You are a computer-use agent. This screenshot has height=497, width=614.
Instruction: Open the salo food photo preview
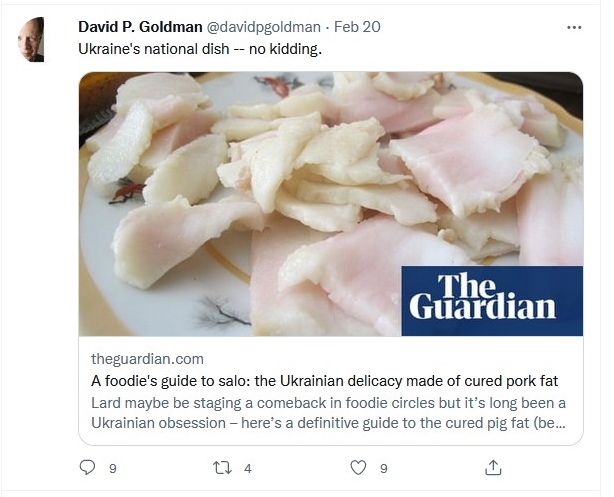[x=330, y=204]
